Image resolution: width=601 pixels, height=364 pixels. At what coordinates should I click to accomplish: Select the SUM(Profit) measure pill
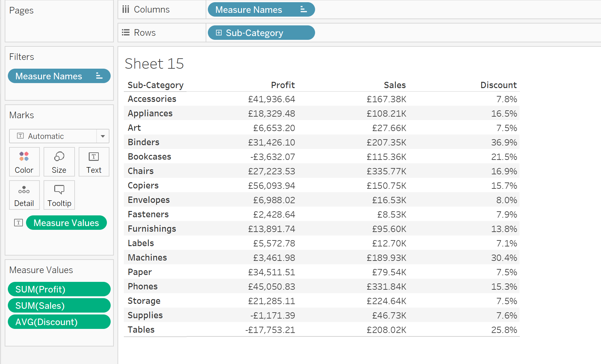tap(59, 289)
